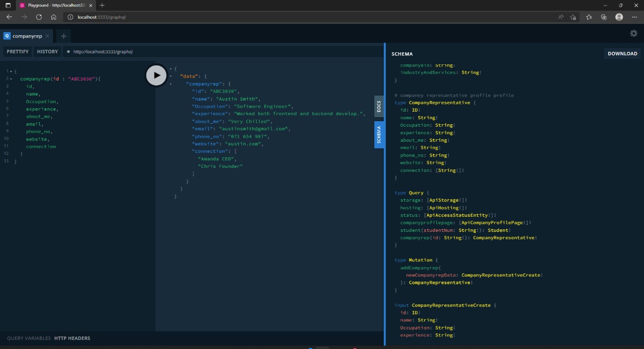Add this page to favorites star
This screenshot has width=644, height=349.
click(x=573, y=17)
